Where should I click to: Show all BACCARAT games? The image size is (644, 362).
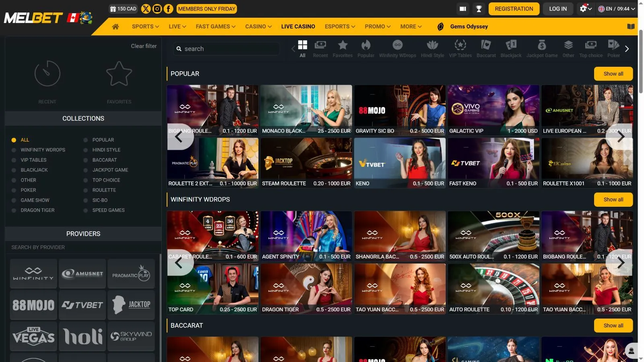(x=613, y=326)
